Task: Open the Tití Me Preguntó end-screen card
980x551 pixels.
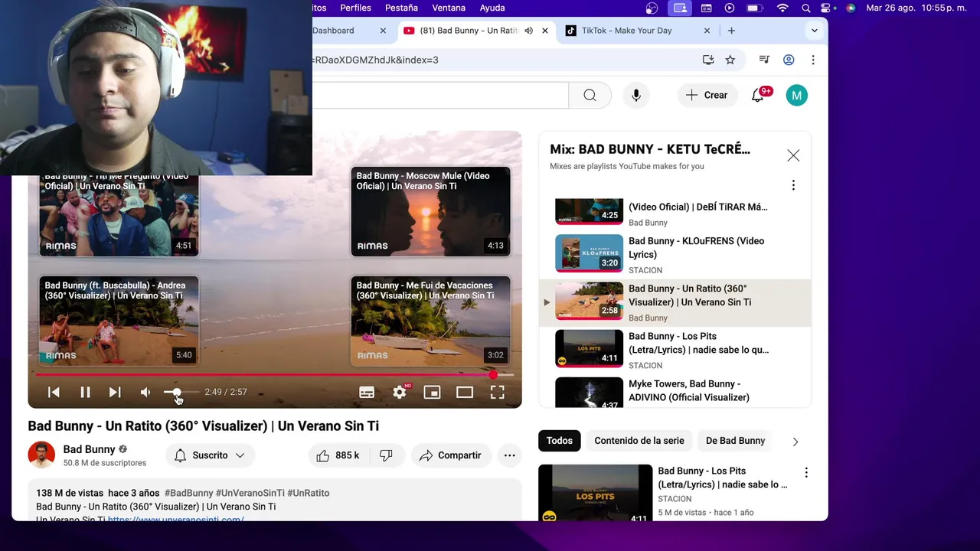Action: (x=119, y=215)
